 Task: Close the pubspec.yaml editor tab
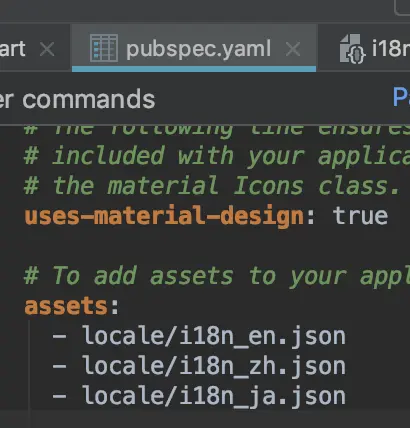[293, 49]
